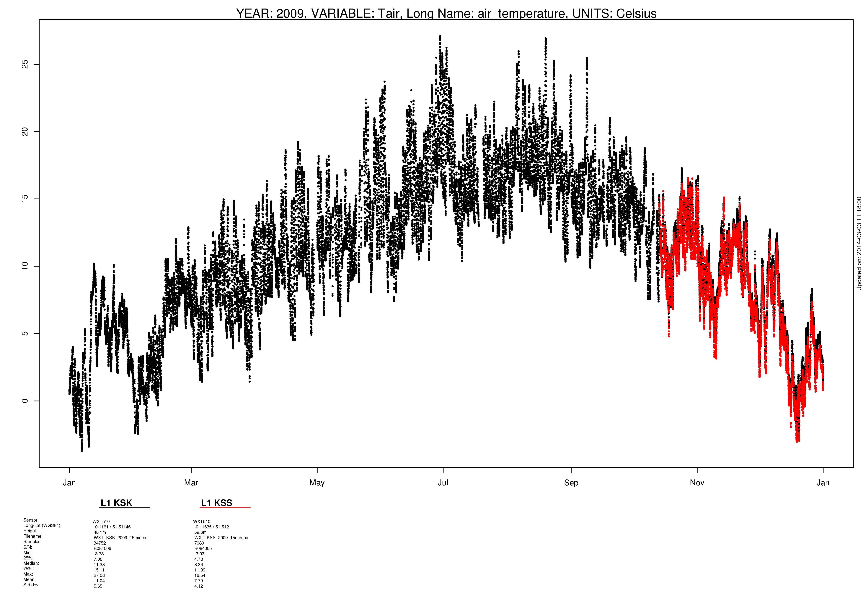This screenshot has height=614, width=868.
Task: Click the 'Std.dev:' row label
Action: [31, 585]
